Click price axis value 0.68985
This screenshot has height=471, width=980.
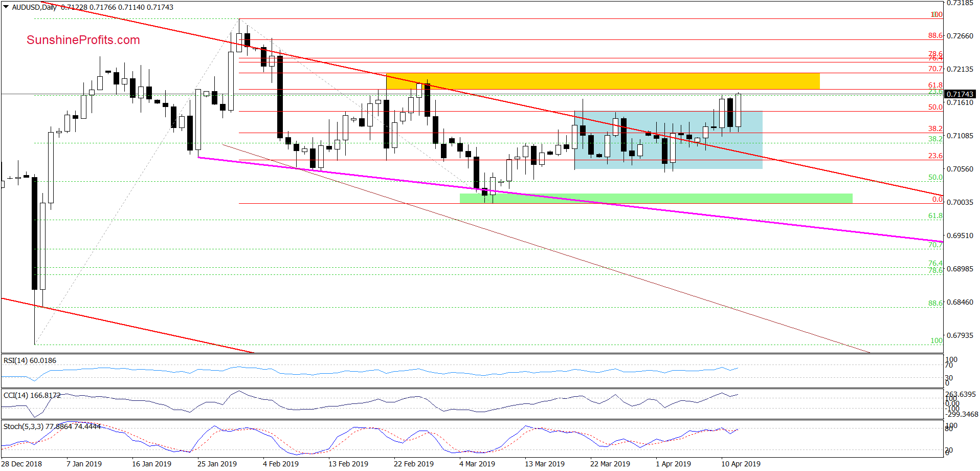click(960, 269)
